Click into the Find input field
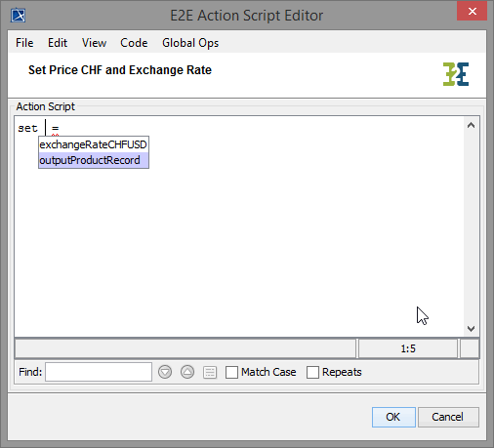Screen dimensions: 494x448 click(99, 372)
